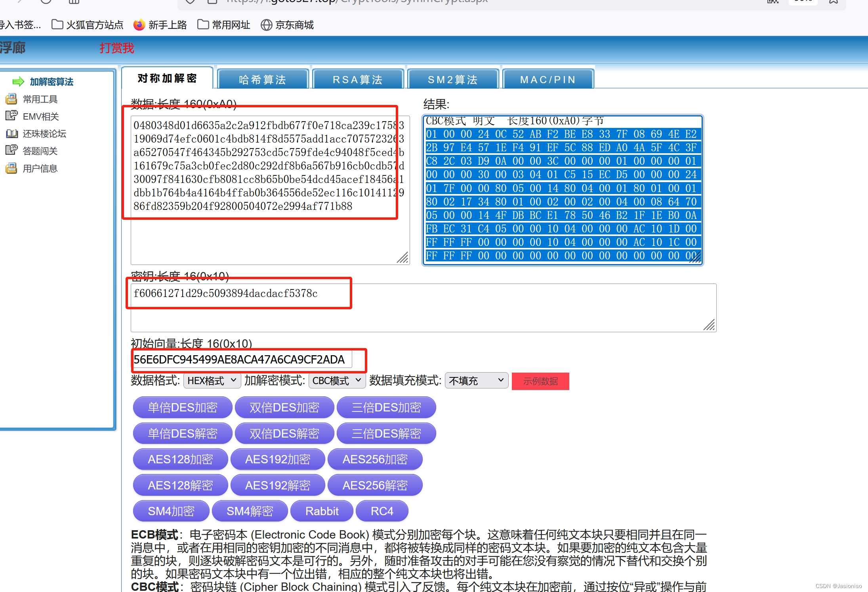Open the 数据格式 HEX格式 dropdown
868x592 pixels.
pyautogui.click(x=212, y=381)
